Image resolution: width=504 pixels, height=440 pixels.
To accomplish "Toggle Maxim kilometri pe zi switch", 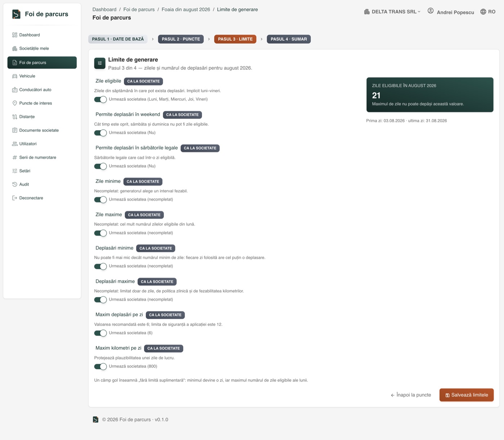I will coord(100,367).
